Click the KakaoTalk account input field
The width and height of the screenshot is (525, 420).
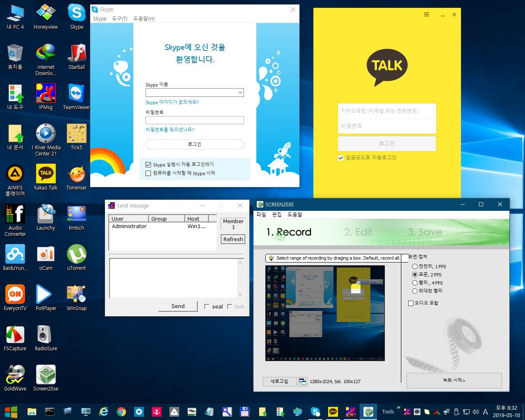[387, 111]
